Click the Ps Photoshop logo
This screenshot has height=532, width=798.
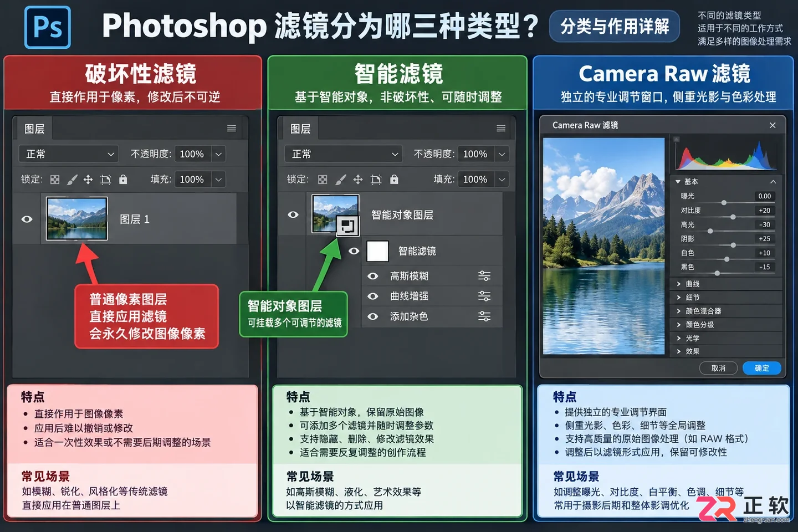tap(48, 27)
